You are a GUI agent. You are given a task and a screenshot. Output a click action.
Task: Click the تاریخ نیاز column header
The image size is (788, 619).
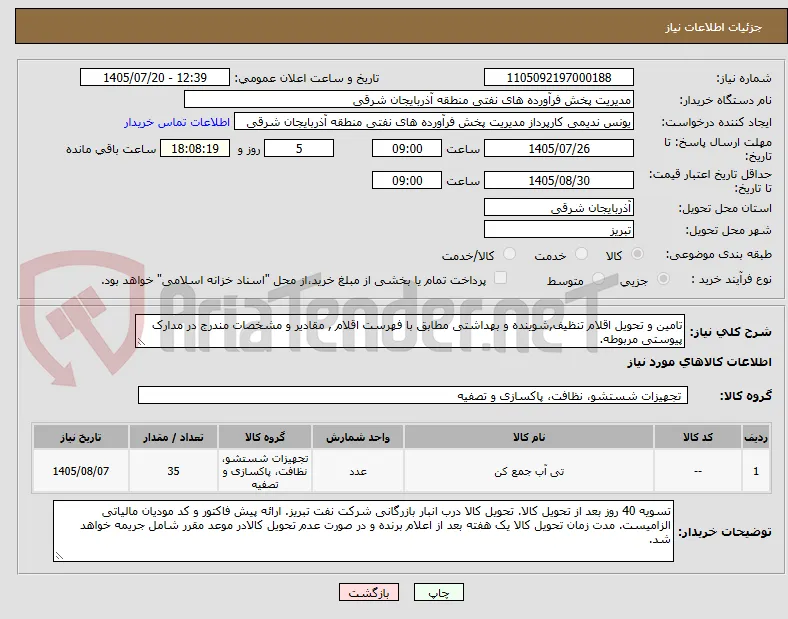tap(81, 437)
